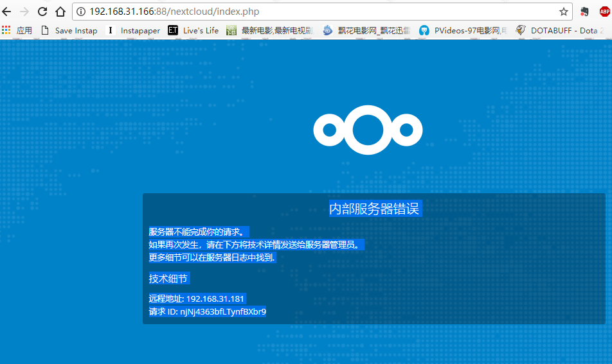Image resolution: width=612 pixels, height=364 pixels.
Task: Open the 飘花电影网 bookmark
Action: pyautogui.click(x=366, y=30)
